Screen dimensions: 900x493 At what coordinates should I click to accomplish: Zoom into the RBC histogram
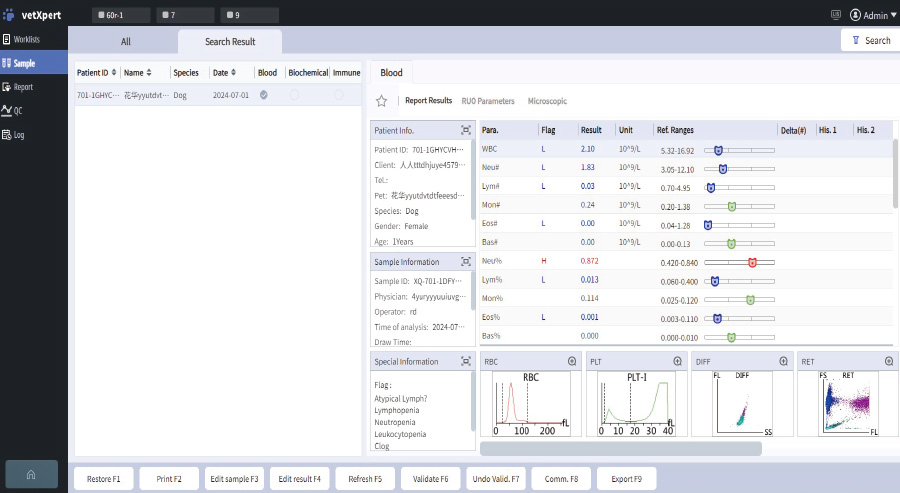pyautogui.click(x=571, y=361)
